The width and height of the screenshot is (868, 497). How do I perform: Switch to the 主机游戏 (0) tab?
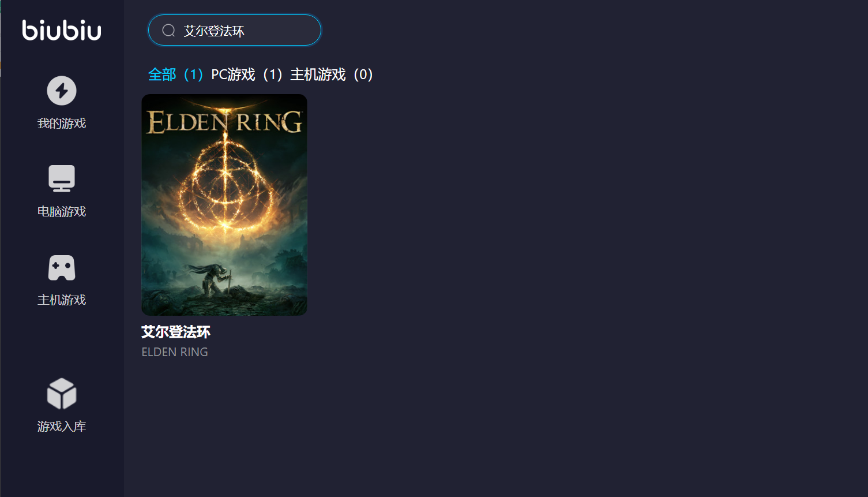click(332, 74)
